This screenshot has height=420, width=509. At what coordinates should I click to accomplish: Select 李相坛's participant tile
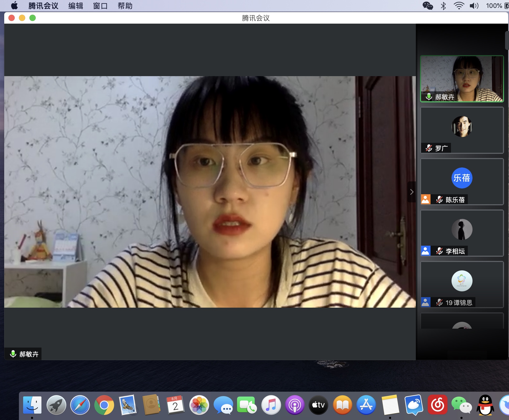point(462,233)
